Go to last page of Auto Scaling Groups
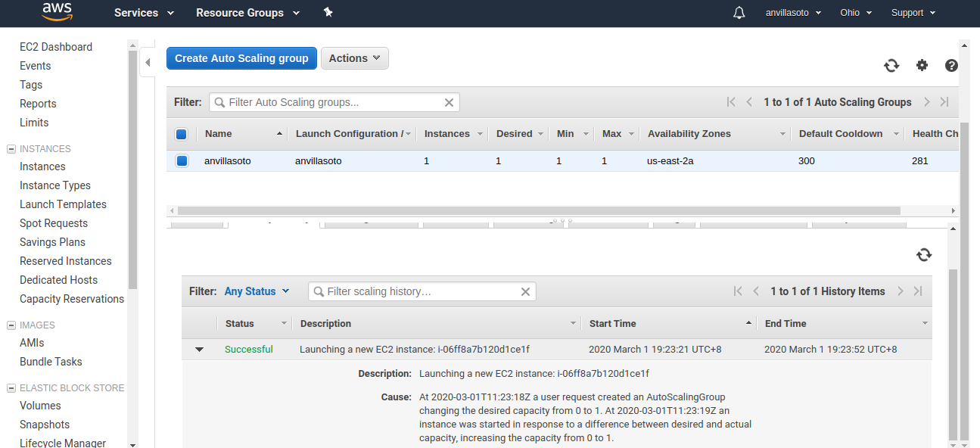Image resolution: width=980 pixels, height=448 pixels. click(x=944, y=102)
